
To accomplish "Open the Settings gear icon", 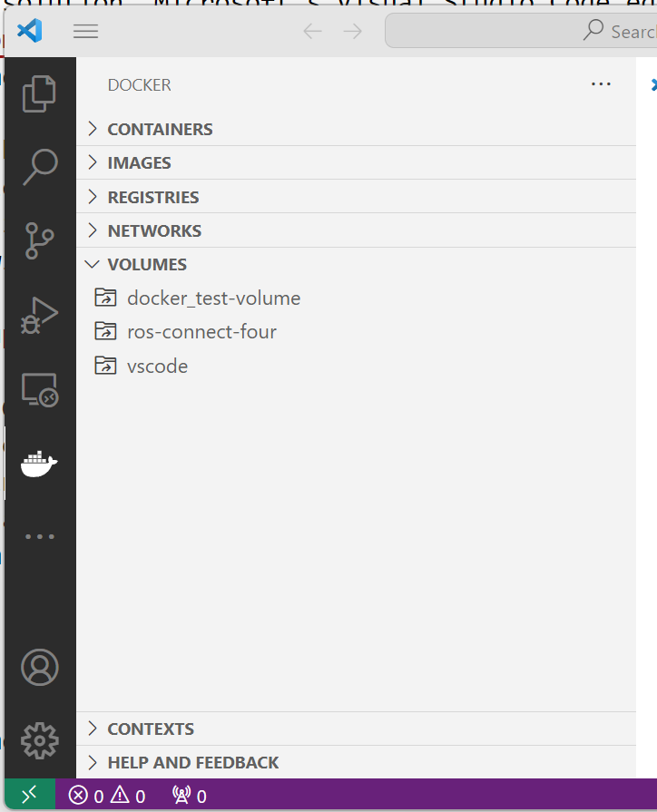I will coord(39,740).
